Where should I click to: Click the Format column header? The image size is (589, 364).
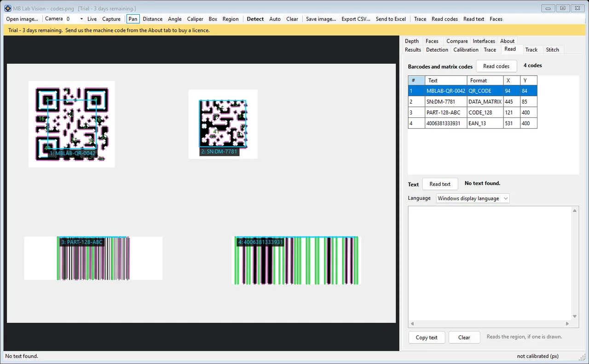coord(485,81)
